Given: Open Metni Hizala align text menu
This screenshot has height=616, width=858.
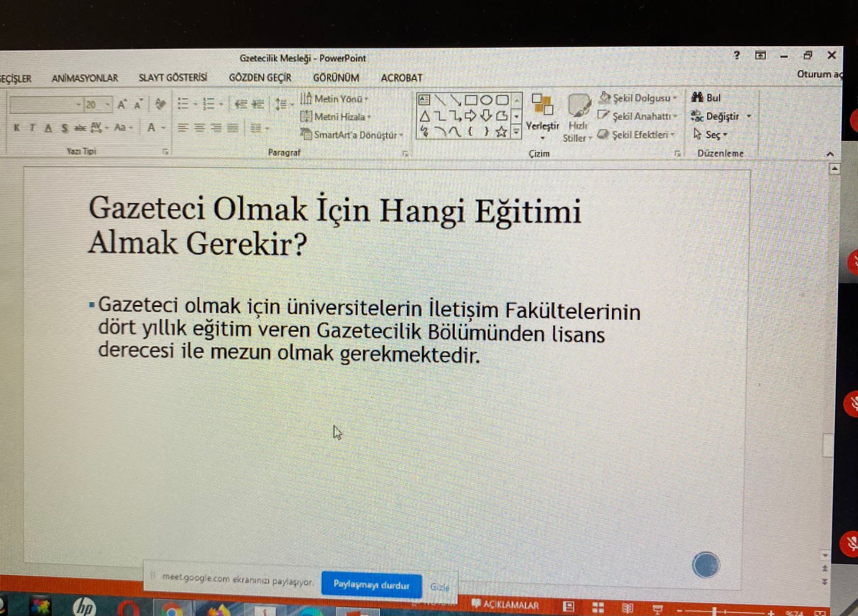Looking at the screenshot, I should (x=336, y=117).
